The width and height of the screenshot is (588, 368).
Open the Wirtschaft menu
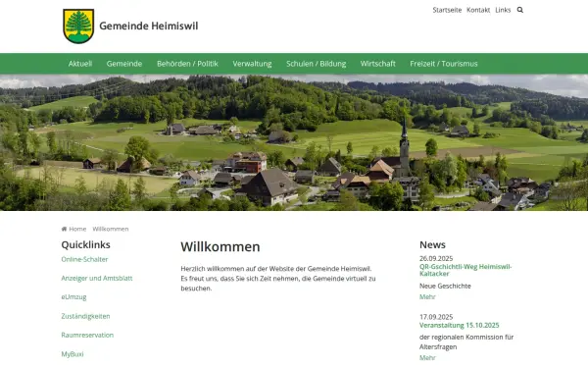click(x=377, y=64)
